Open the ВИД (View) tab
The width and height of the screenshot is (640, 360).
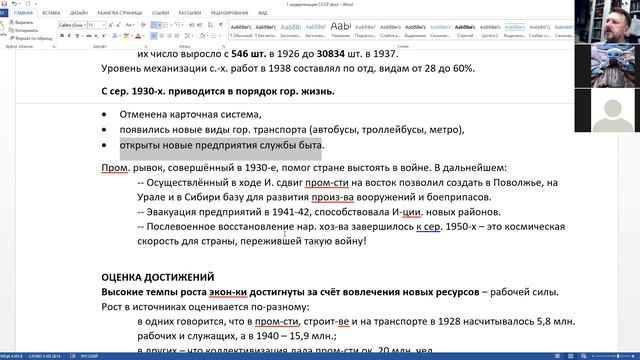(x=262, y=13)
